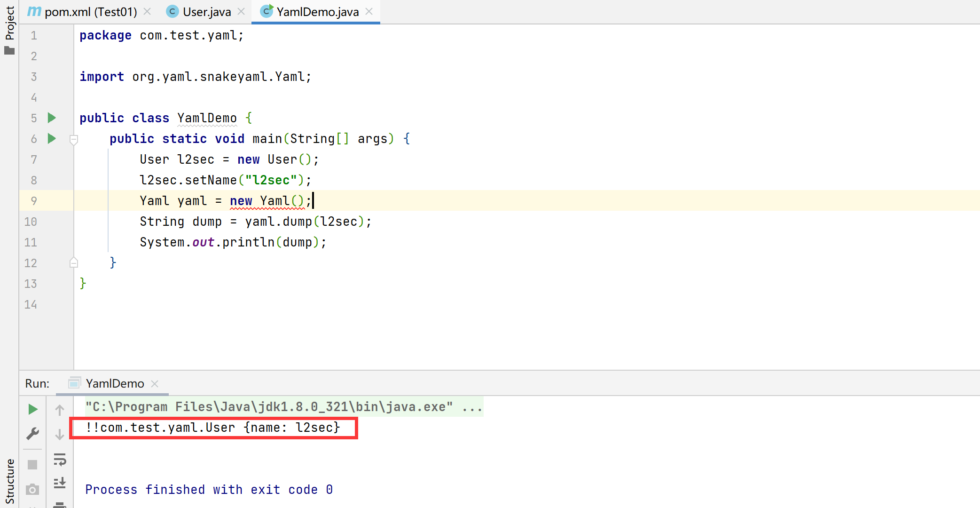Run the YamlDemo class from the gutter arrow

52,118
